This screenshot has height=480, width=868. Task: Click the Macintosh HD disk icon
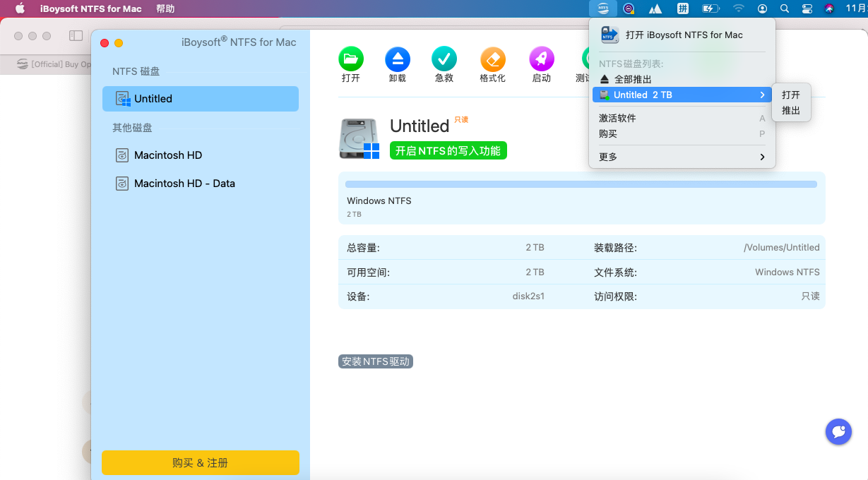click(x=122, y=155)
